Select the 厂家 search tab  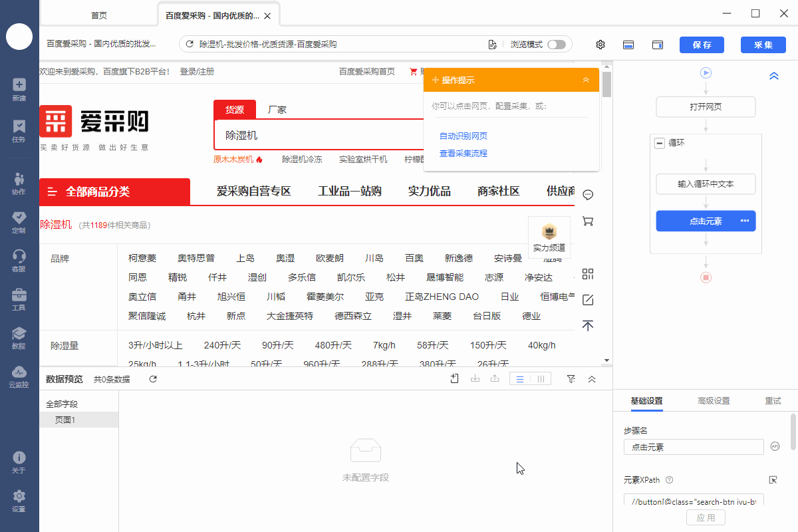pos(277,110)
